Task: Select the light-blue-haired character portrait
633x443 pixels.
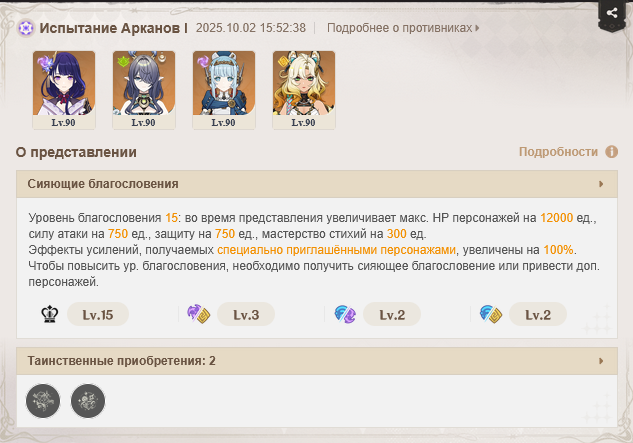Action: tap(224, 90)
